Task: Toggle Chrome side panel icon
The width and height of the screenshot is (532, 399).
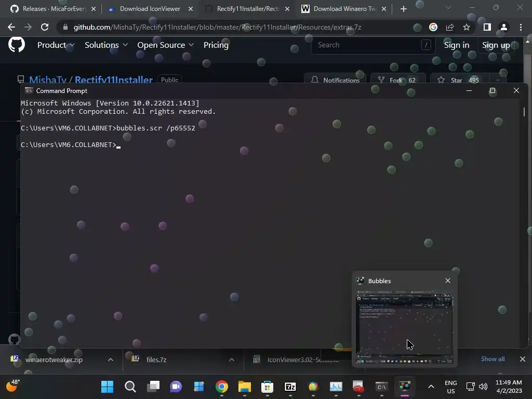Action: click(487, 27)
